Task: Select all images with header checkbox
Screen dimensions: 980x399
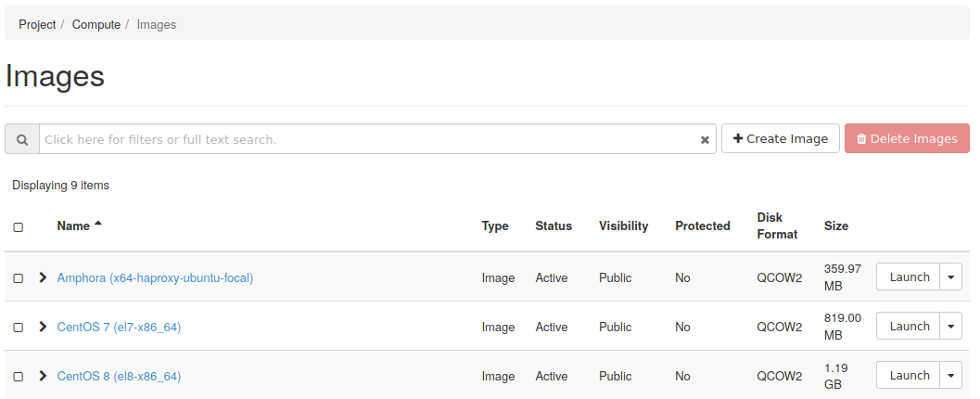Action: 19,226
